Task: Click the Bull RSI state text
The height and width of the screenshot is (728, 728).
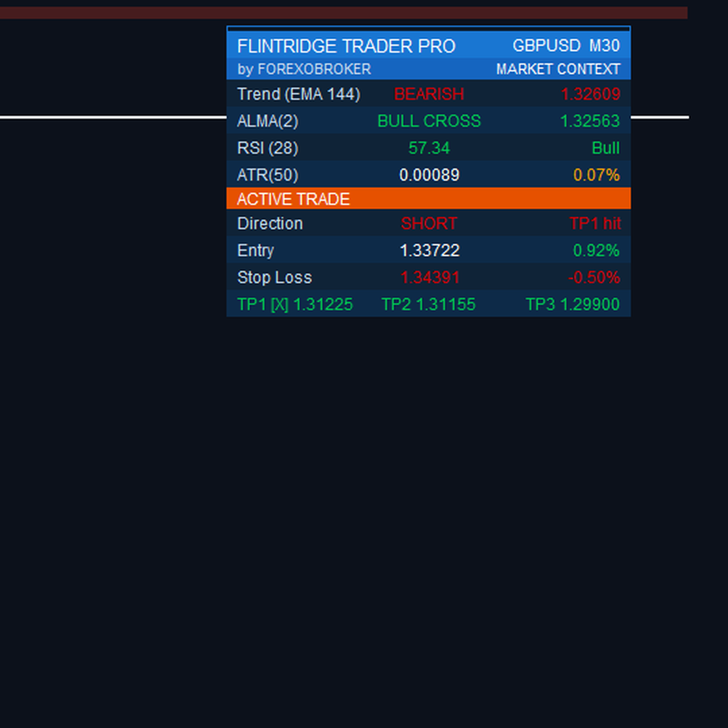Action: pyautogui.click(x=605, y=148)
